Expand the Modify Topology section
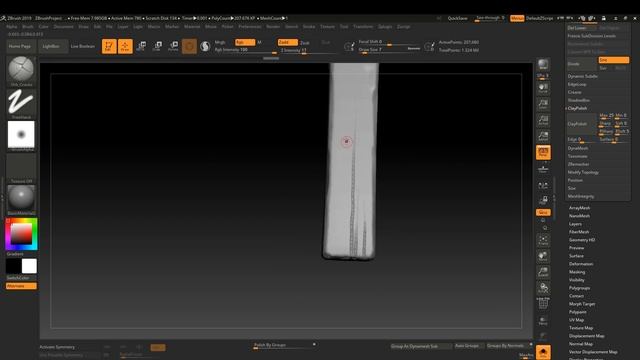 (583, 172)
